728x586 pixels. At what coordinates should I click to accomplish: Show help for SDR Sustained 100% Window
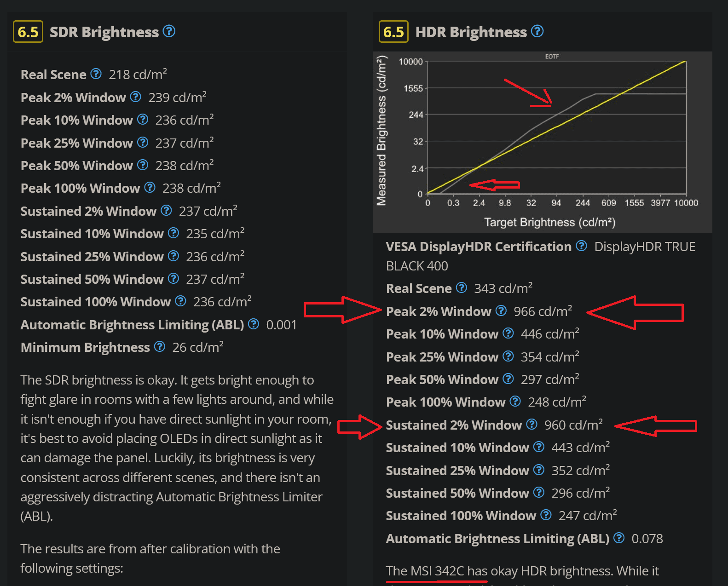[180, 301]
